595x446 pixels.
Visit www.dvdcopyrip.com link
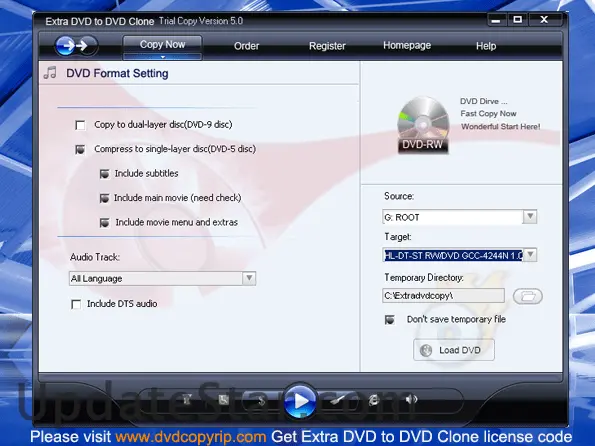(x=191, y=437)
